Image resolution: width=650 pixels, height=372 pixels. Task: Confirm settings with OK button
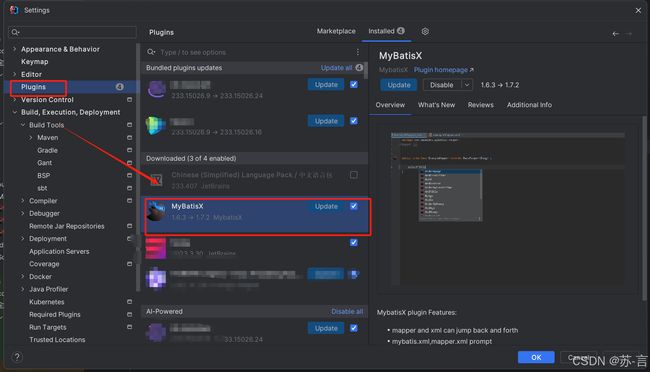coord(536,357)
